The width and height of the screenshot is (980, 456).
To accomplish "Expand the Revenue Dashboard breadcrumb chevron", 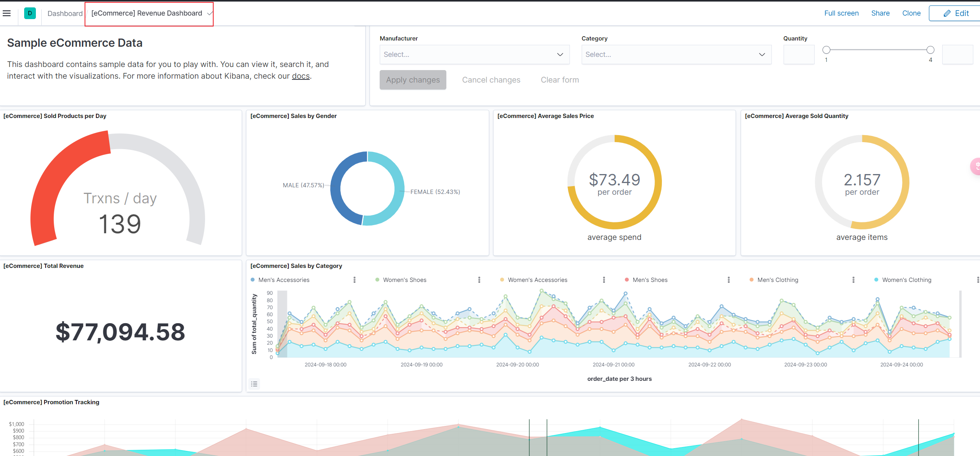I will coord(210,14).
